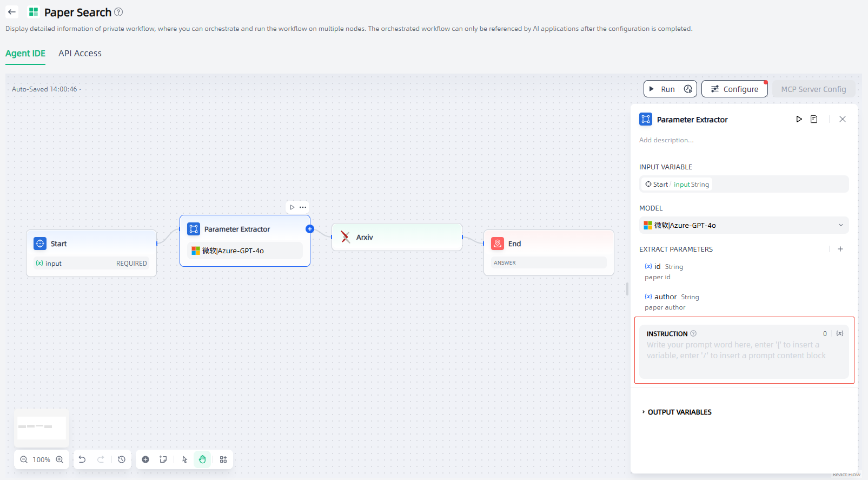
Task: Click the zoom in magnifier icon
Action: (59, 459)
